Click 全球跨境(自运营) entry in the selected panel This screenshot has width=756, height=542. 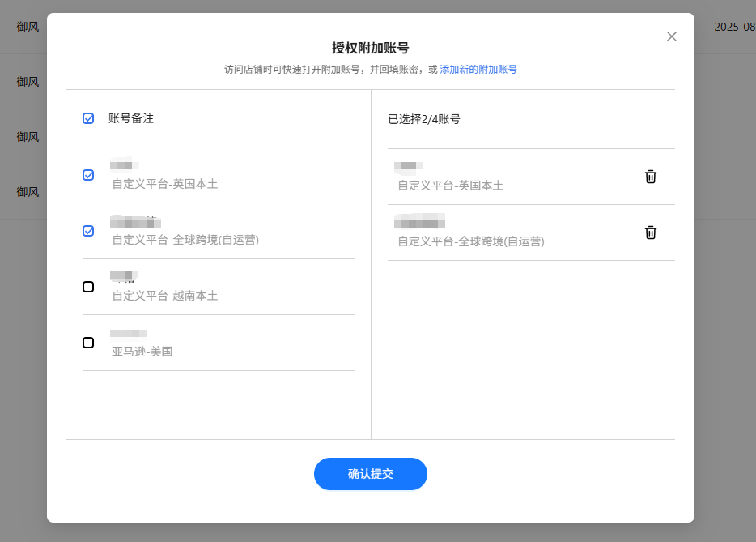click(x=470, y=241)
